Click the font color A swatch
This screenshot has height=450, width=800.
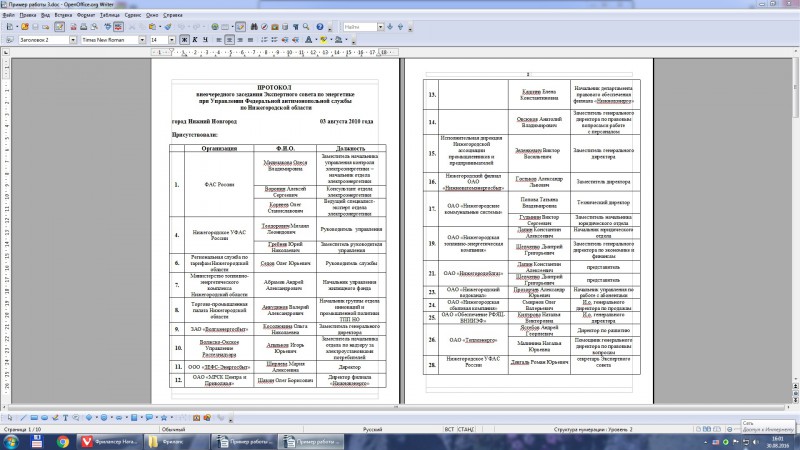coord(309,40)
